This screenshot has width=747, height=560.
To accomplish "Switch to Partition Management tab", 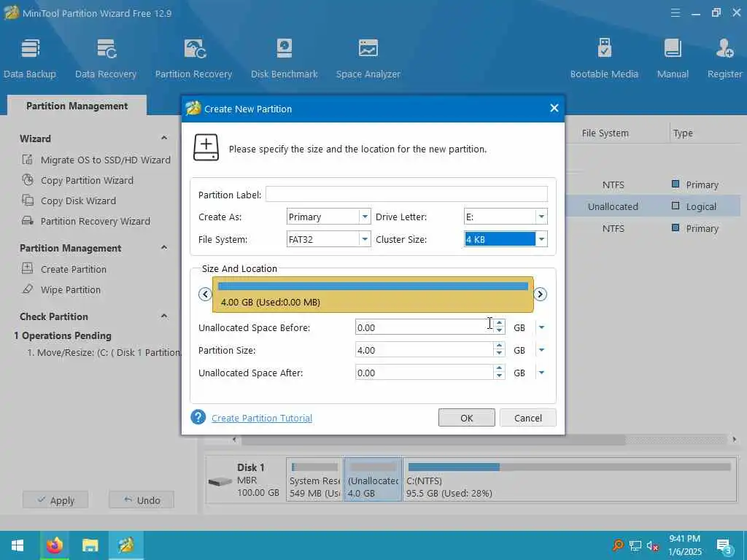I will tap(77, 106).
